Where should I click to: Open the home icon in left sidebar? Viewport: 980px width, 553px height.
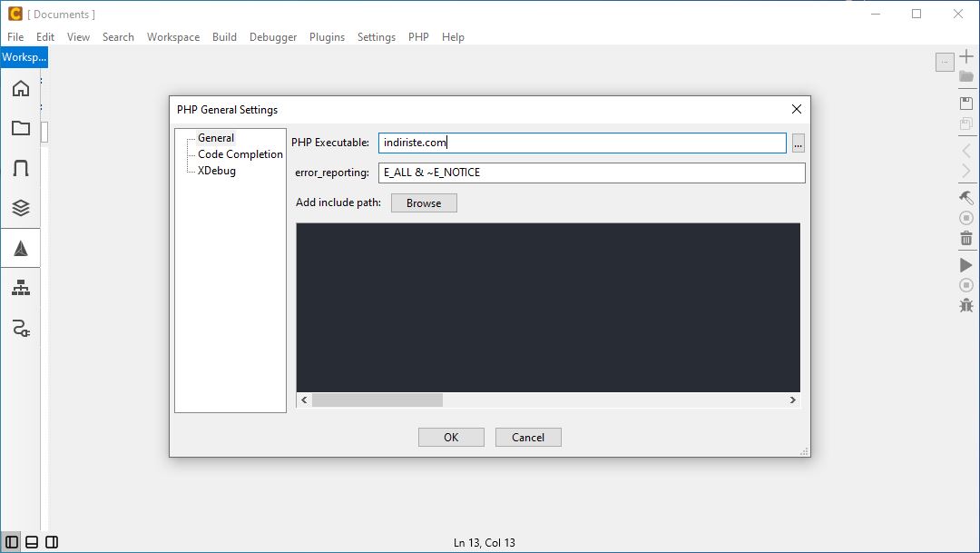[21, 88]
